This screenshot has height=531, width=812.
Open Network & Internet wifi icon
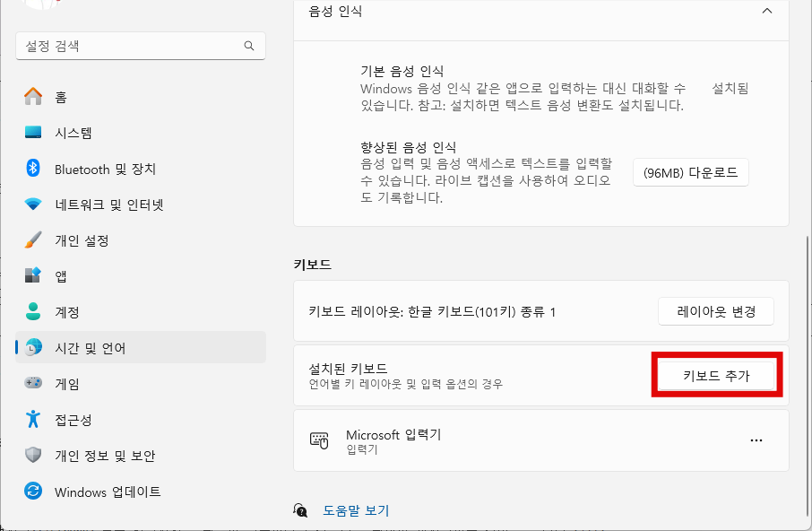point(33,205)
